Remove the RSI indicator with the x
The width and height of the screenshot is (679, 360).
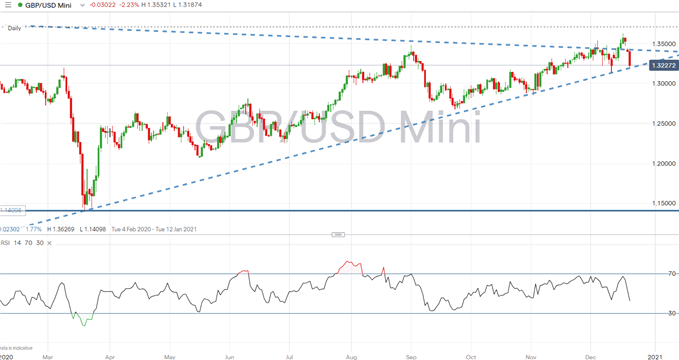pos(49,243)
